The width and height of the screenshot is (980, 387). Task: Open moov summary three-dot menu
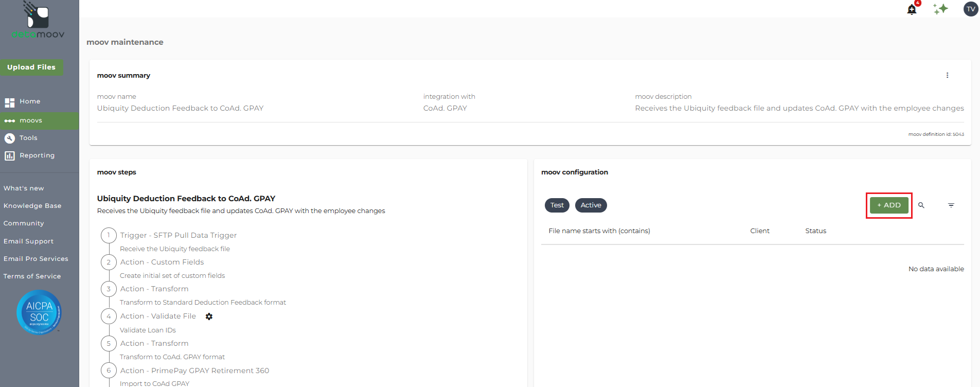[x=947, y=75]
